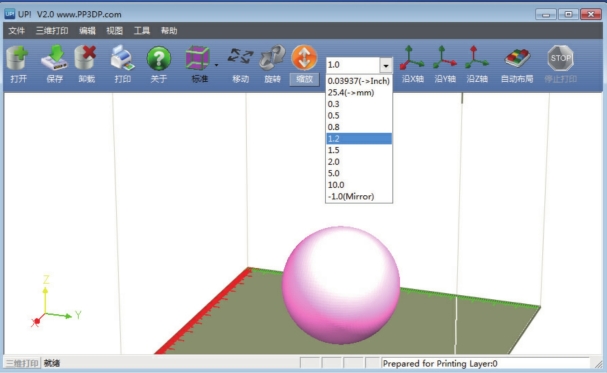Screen dimensions: 607x373
Task: Open the 文件 menu
Action: [17, 31]
